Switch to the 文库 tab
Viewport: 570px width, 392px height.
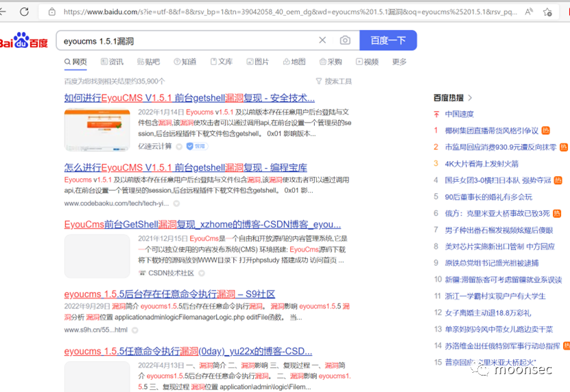[222, 62]
